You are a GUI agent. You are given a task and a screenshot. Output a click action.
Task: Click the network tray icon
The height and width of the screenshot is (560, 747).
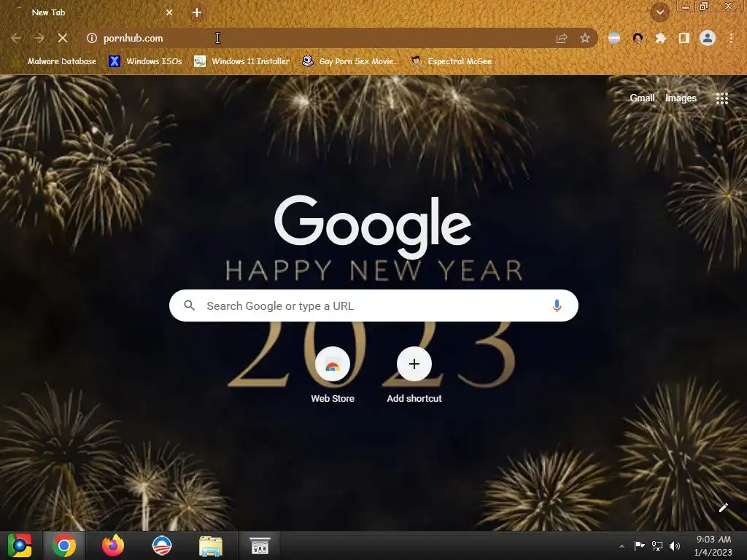point(657,545)
